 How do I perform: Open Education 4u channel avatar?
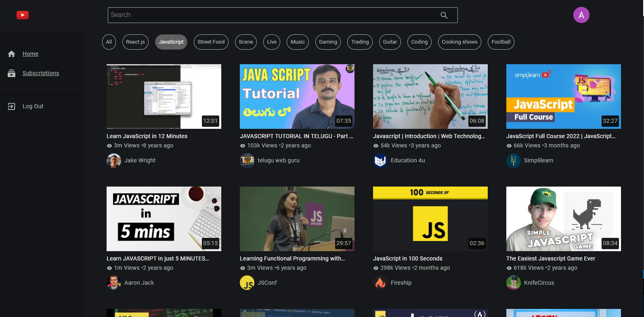380,160
